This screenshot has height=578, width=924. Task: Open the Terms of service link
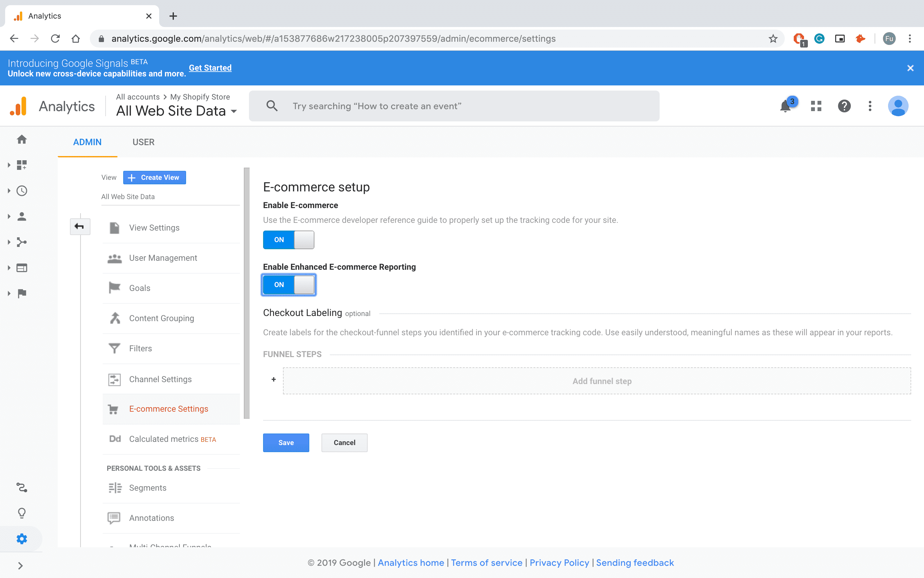486,563
